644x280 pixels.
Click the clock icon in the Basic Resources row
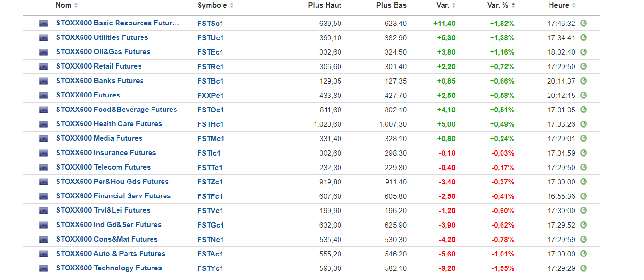tap(584, 23)
